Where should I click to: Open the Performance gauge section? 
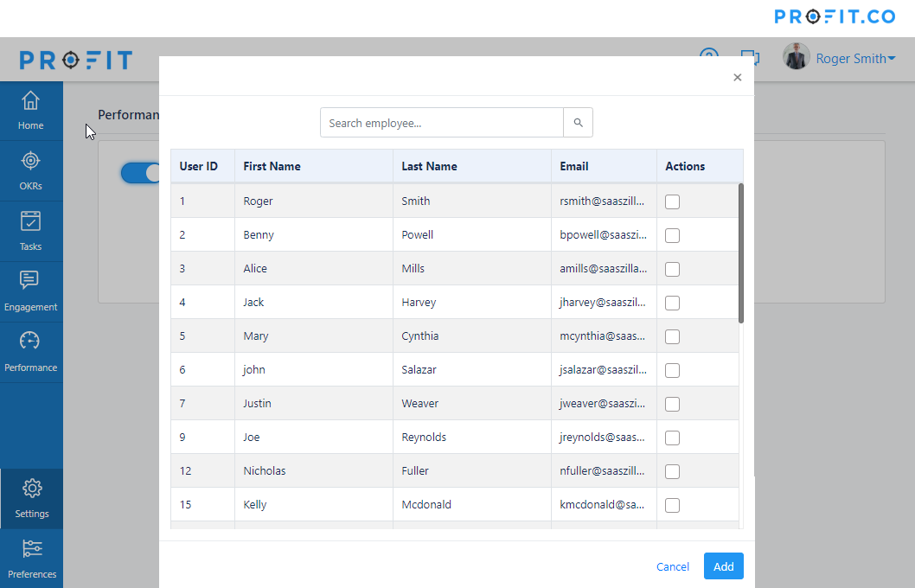pos(31,352)
